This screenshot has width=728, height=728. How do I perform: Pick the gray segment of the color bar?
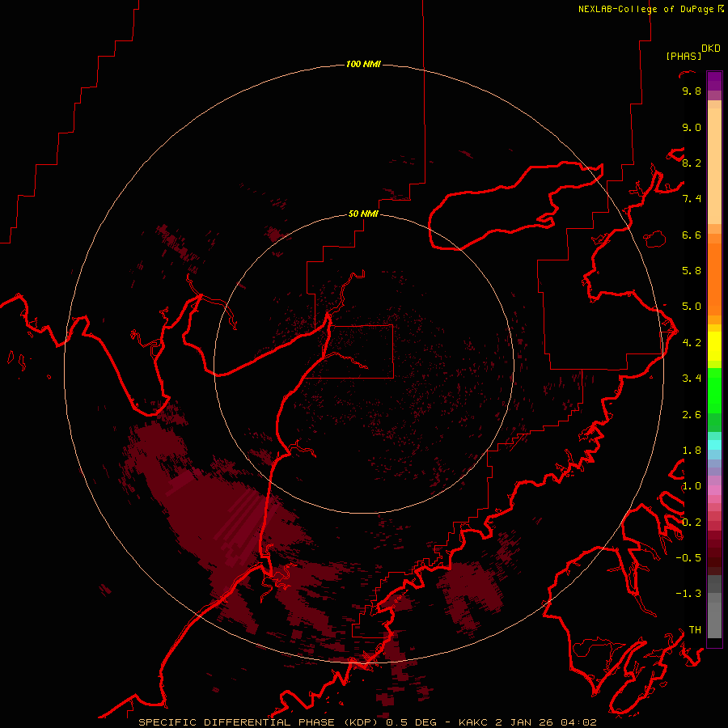click(x=714, y=616)
